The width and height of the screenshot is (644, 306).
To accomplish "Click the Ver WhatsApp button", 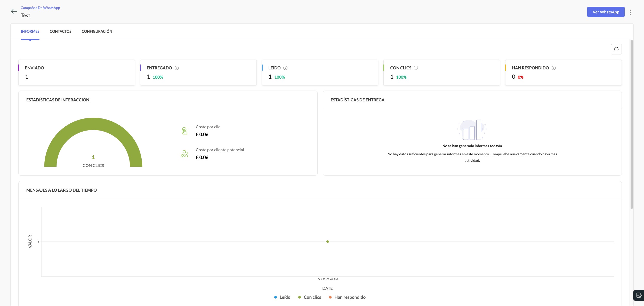I will [606, 12].
